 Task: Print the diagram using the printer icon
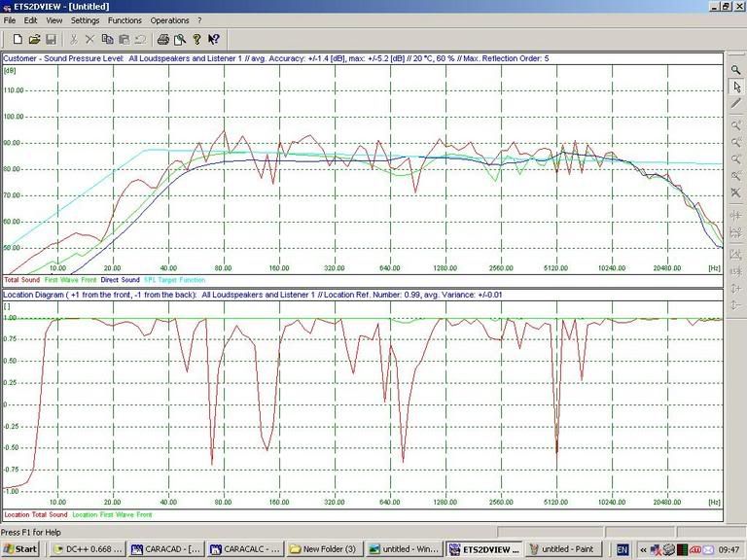pos(163,40)
